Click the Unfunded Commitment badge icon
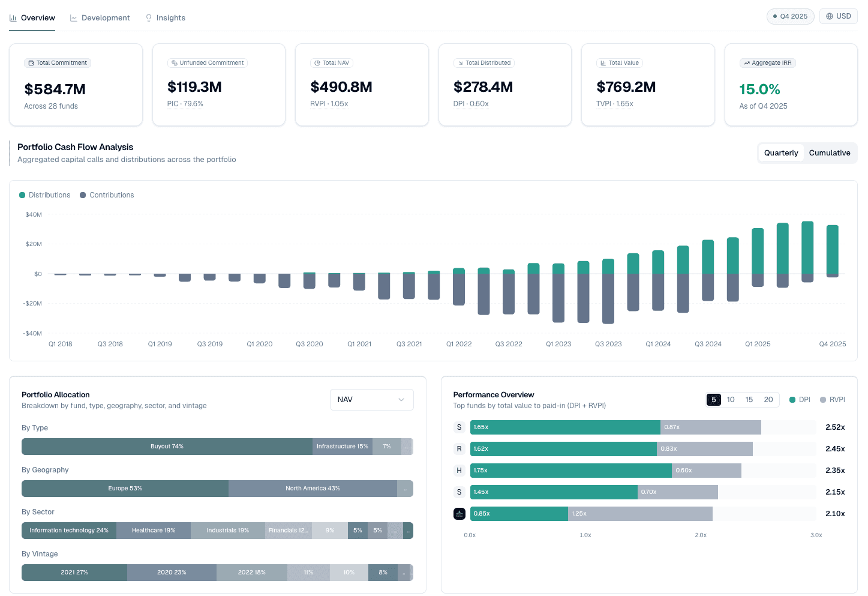Image resolution: width=868 pixels, height=596 pixels. (x=175, y=63)
